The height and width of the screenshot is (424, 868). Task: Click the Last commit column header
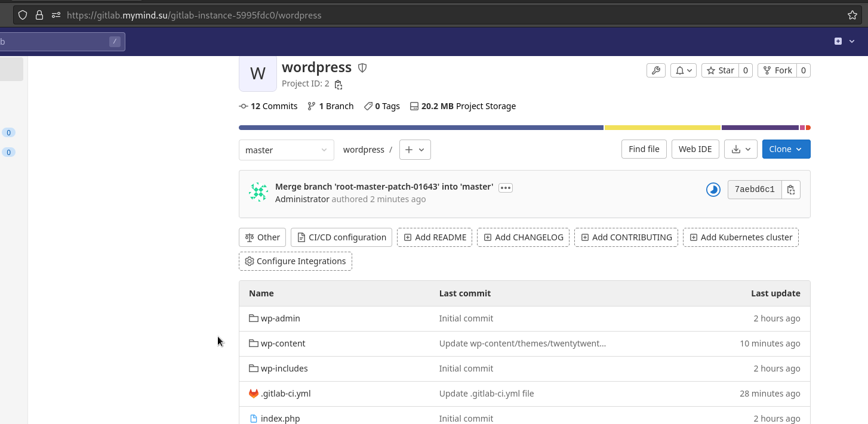(465, 293)
